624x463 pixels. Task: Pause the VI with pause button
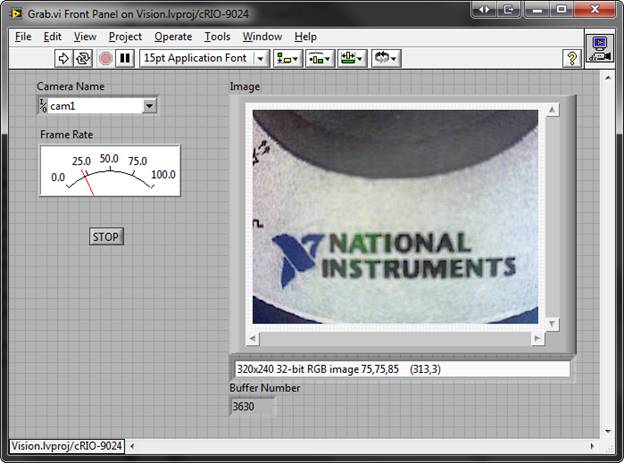[125, 59]
